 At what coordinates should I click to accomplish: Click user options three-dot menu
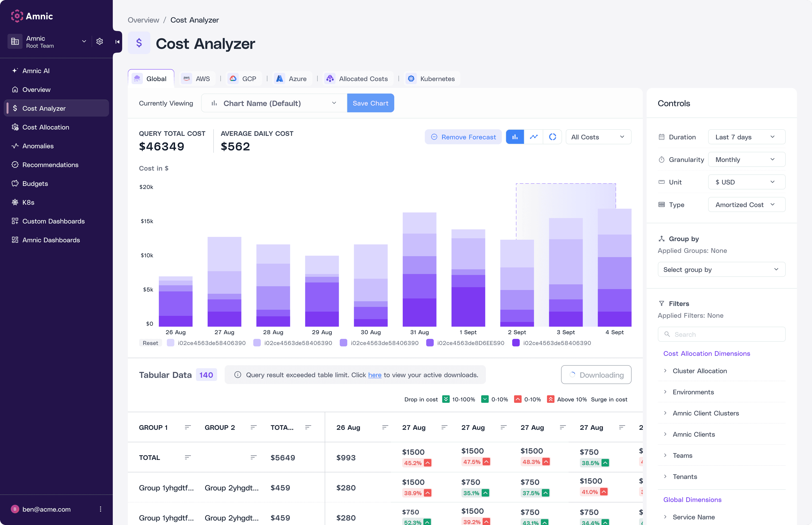[x=100, y=509]
